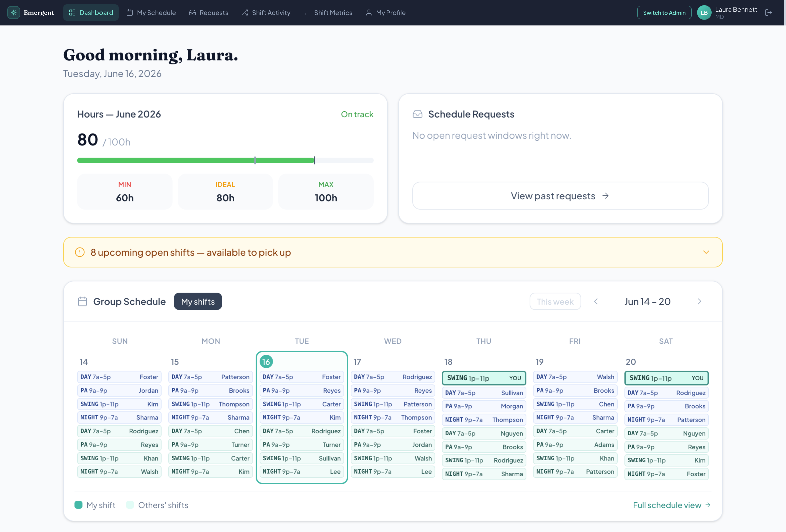This screenshot has width=786, height=532.
Task: Click the arrow icon in View past requests
Action: [x=605, y=196]
